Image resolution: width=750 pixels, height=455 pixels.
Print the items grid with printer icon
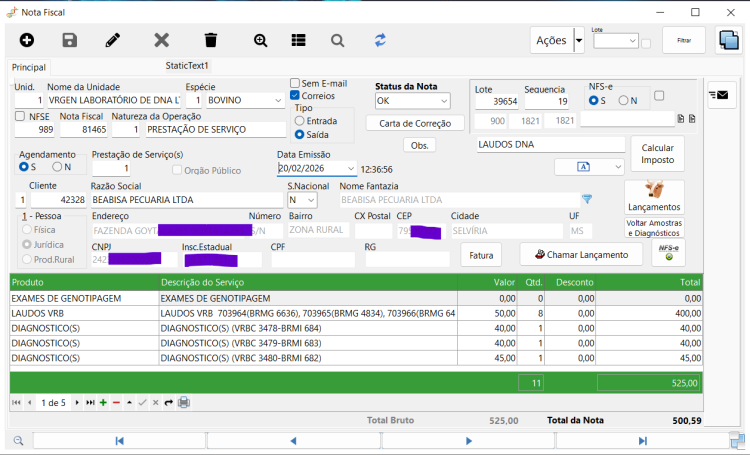184,402
